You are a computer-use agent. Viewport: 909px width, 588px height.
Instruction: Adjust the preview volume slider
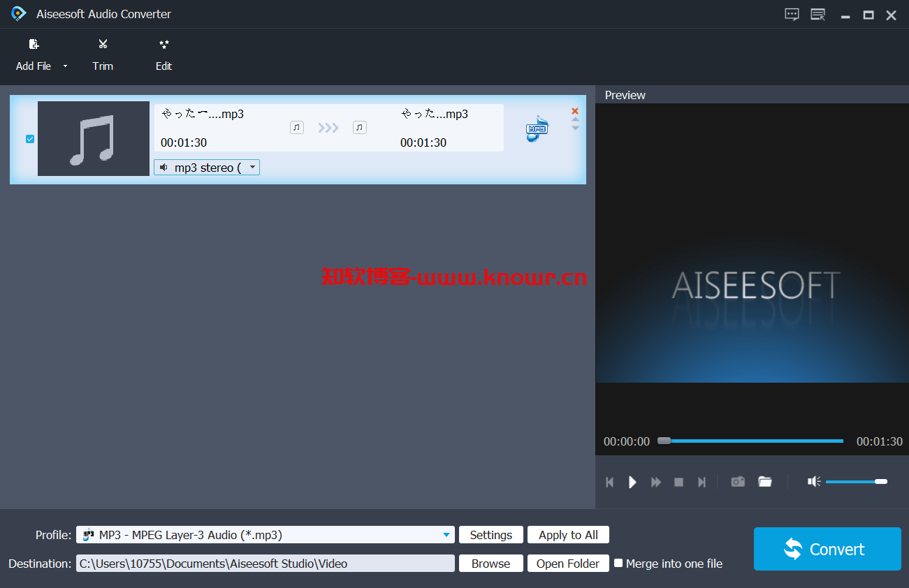tap(857, 482)
